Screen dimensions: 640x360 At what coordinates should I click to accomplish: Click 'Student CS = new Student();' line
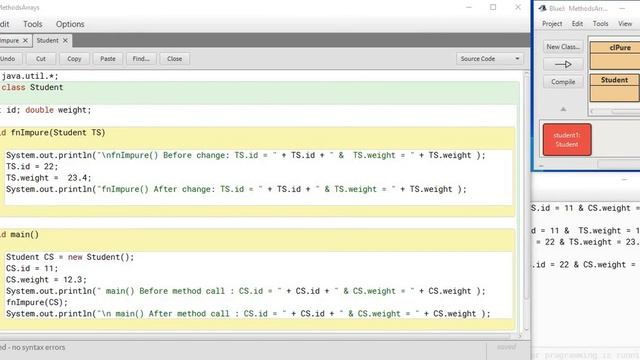pos(70,257)
